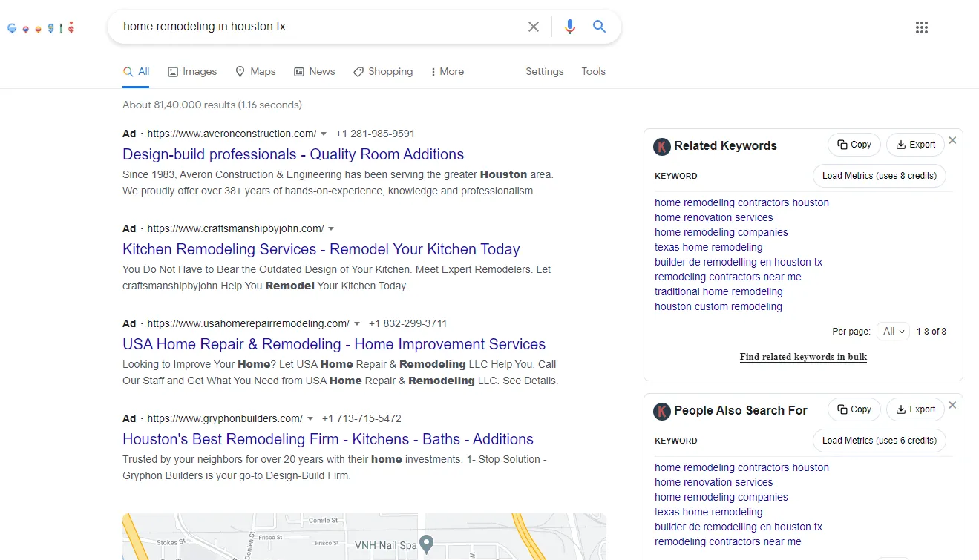Click the Google doodle logo
Screen dimensions: 979x560
[41, 29]
